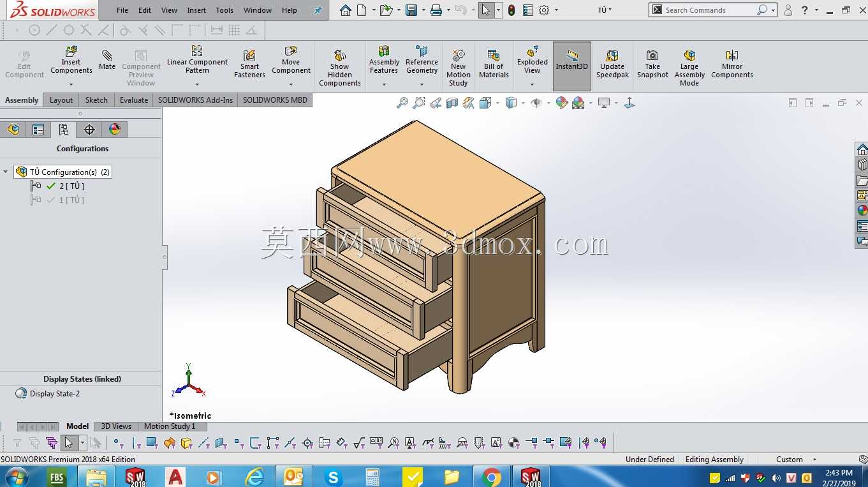Image resolution: width=868 pixels, height=487 pixels.
Task: Launch Smart Fasteners
Action: [249, 64]
